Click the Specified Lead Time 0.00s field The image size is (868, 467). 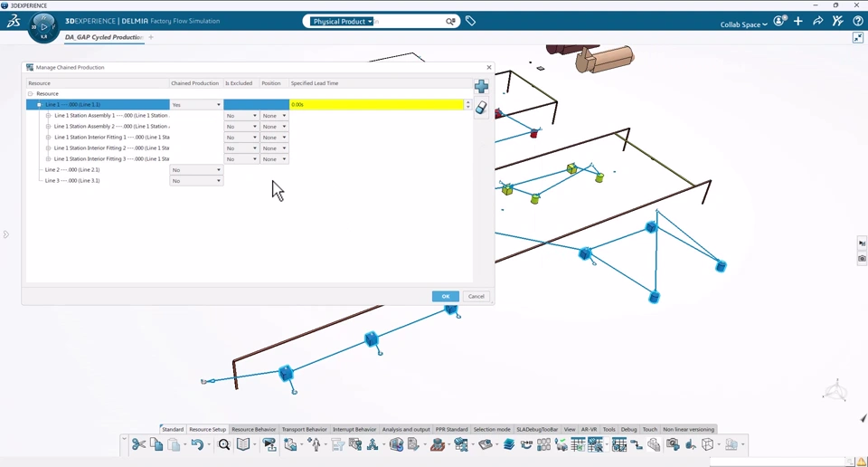[x=376, y=105]
